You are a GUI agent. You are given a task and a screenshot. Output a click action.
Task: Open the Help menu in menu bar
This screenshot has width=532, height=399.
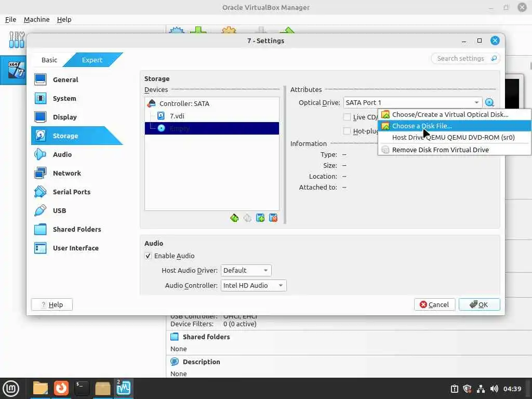pos(64,19)
